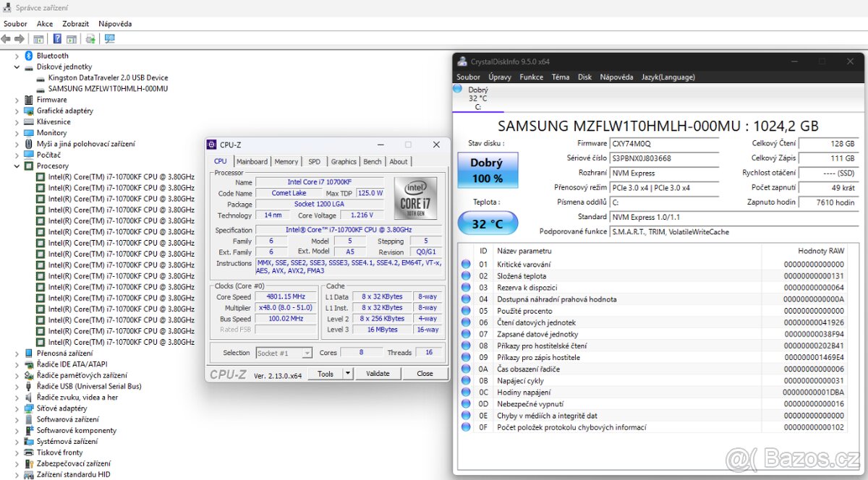Click the Properties icon in Device Manager toolbar
Image resolution: width=868 pixels, height=480 pixels.
[71, 38]
